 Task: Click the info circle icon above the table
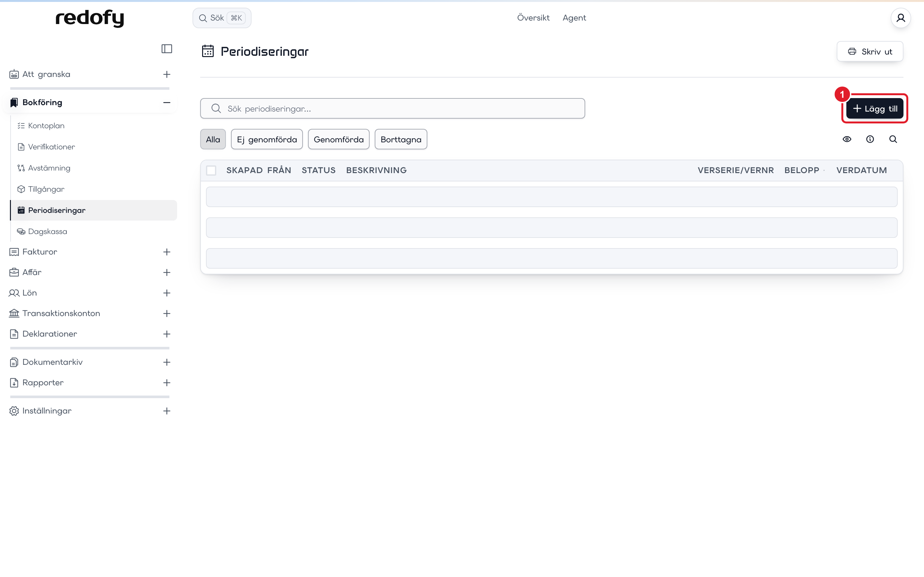[870, 139]
